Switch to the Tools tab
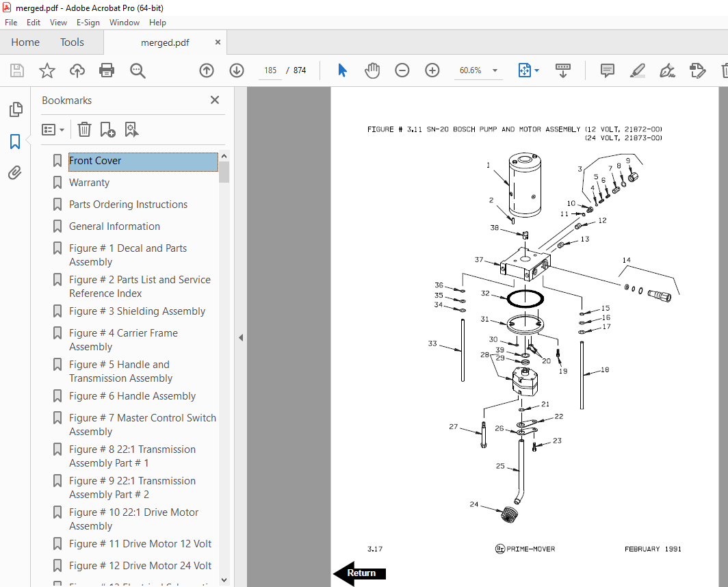The height and width of the screenshot is (587, 728). [x=72, y=42]
